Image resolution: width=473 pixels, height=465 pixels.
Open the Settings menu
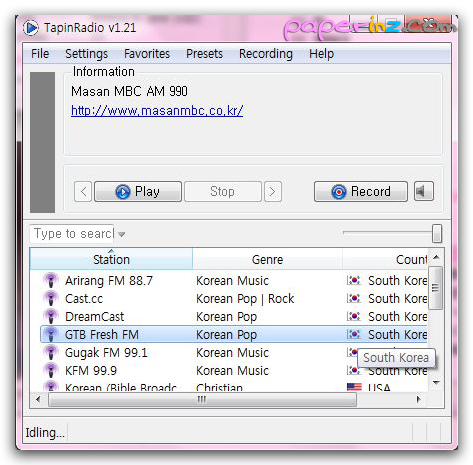click(x=86, y=54)
